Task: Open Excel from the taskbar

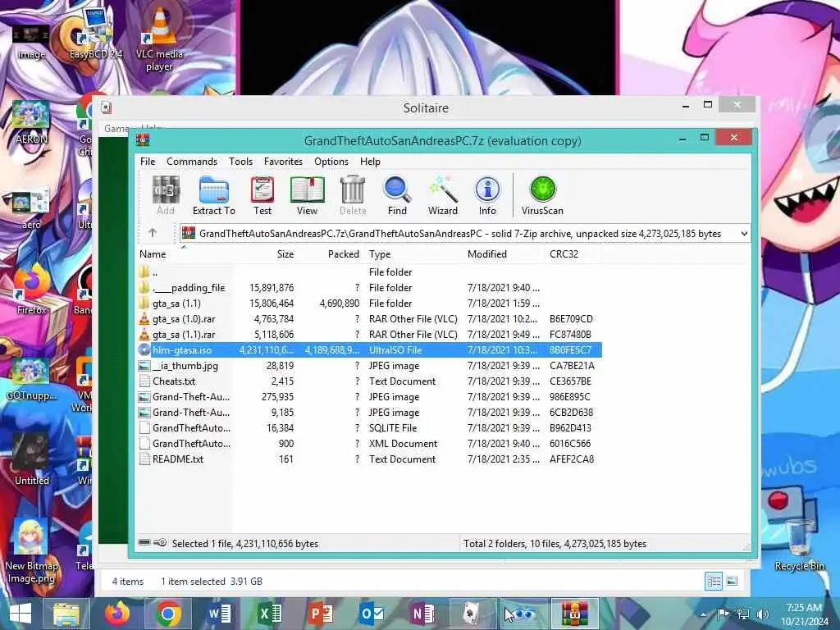Action: [x=269, y=614]
